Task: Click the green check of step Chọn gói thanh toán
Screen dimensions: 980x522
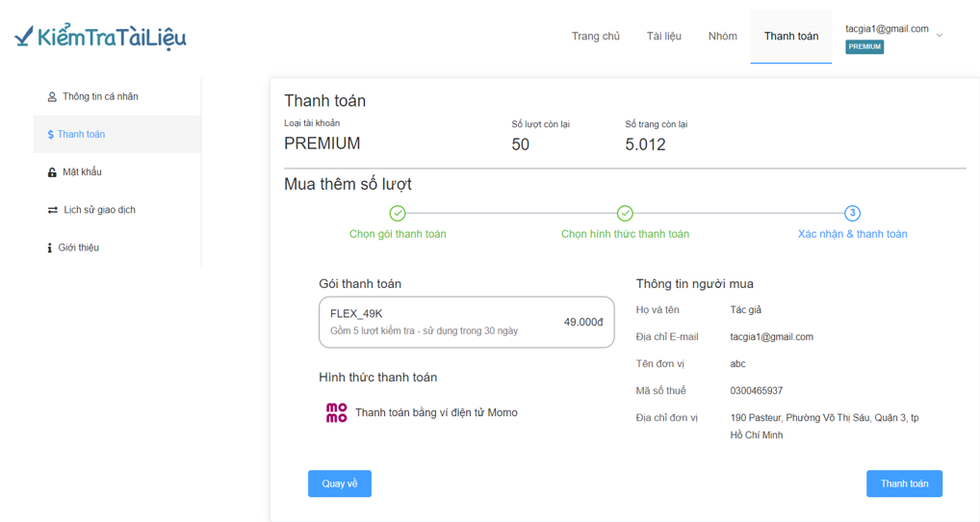Action: [398, 213]
